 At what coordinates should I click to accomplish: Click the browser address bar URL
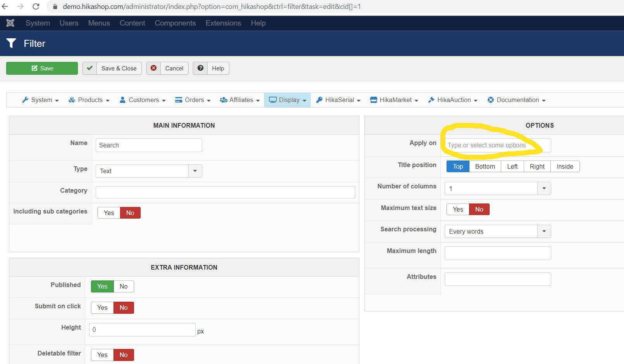click(x=212, y=7)
